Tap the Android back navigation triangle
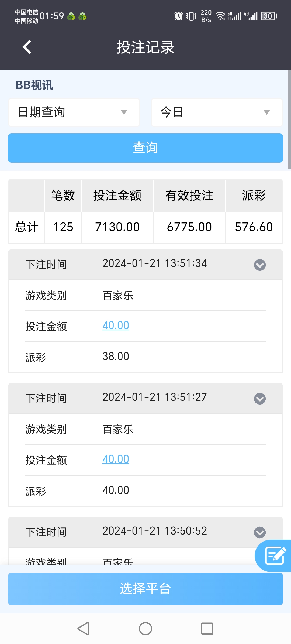Viewport: 291px width, 644px height. [x=84, y=629]
